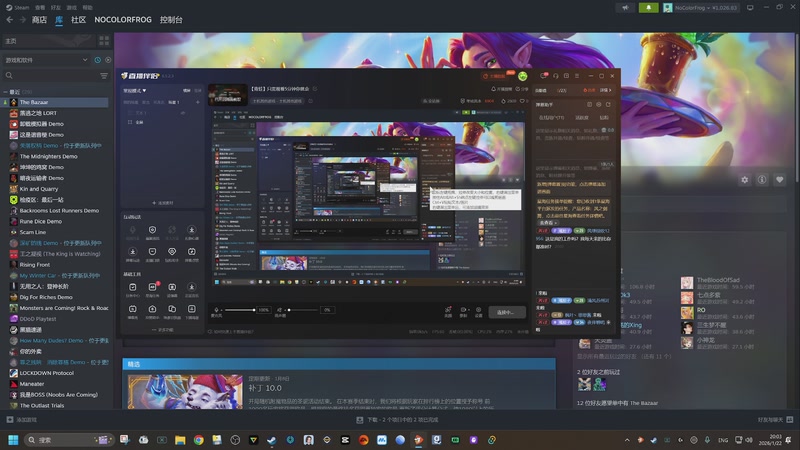Show hidden tray icons chevron
The height and width of the screenshot is (450, 800).
[627, 440]
